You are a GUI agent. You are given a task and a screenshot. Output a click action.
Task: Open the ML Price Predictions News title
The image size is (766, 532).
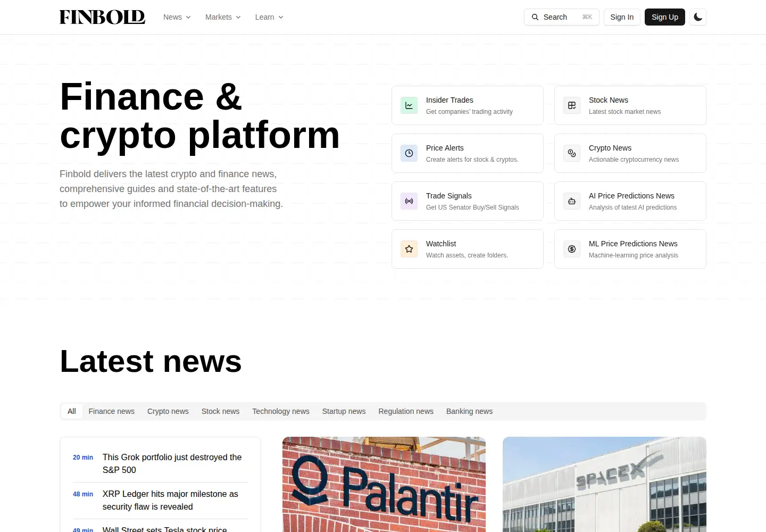[x=633, y=244]
